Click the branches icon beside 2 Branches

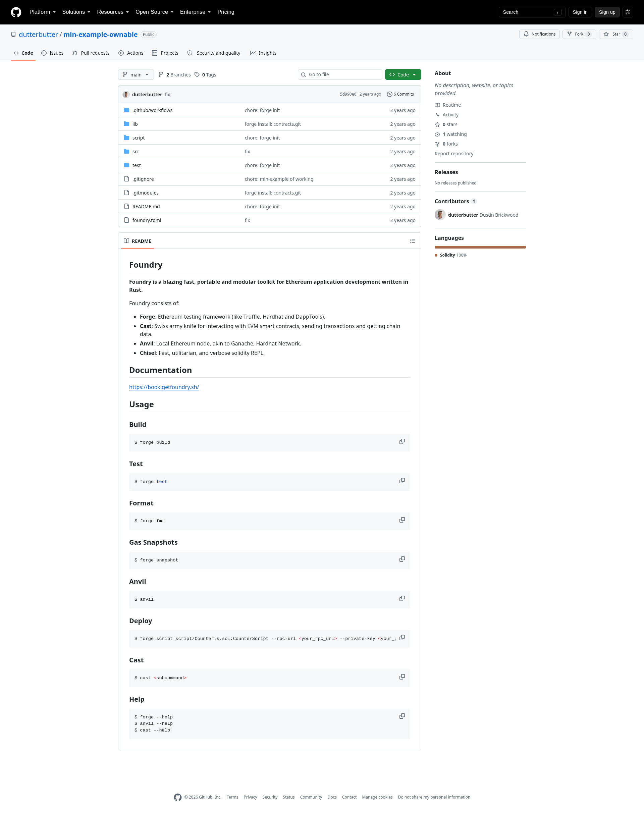point(161,75)
